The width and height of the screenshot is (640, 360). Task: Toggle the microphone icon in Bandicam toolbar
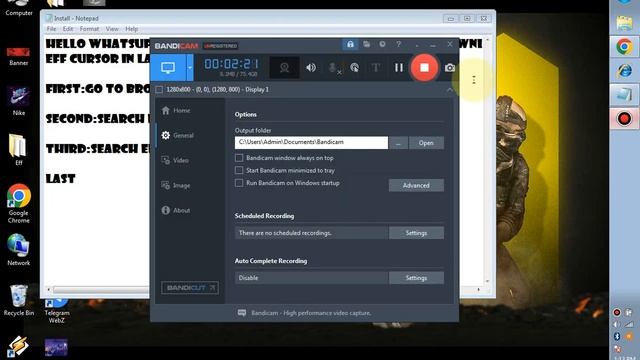pyautogui.click(x=334, y=68)
